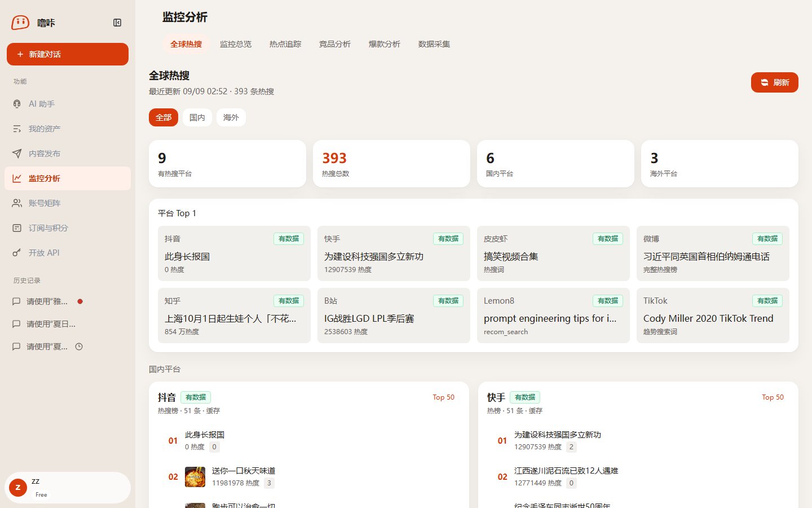Open the B站 IG战胜LGD card
This screenshot has width=812, height=508.
(x=394, y=316)
